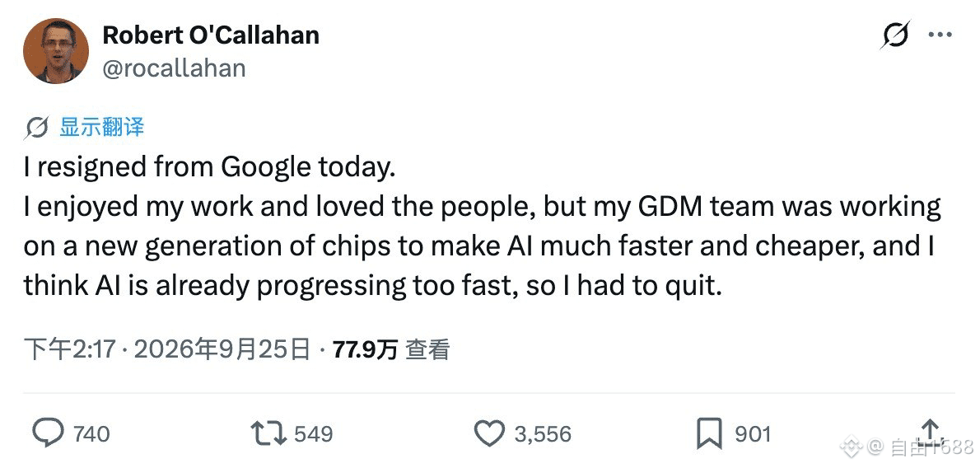Image resolution: width=980 pixels, height=468 pixels.
Task: View the 77.9万 查看 view count
Action: pyautogui.click(x=391, y=349)
